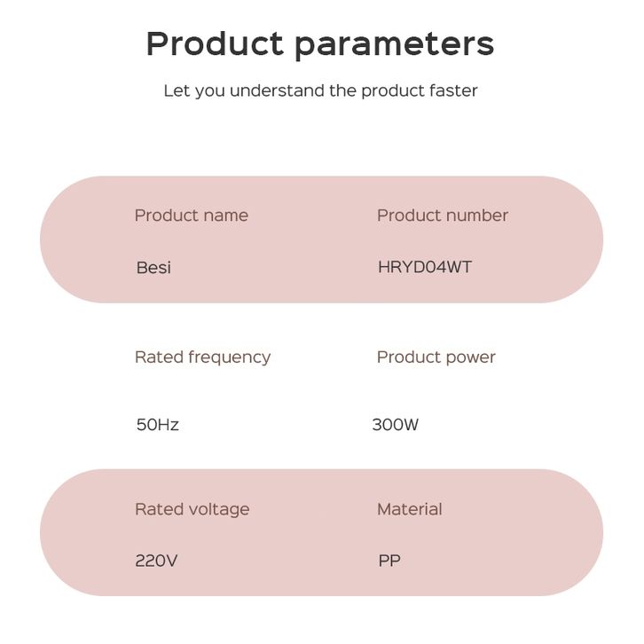Select the "50Hz" frequency value
This screenshot has width=644, height=644.
(158, 425)
